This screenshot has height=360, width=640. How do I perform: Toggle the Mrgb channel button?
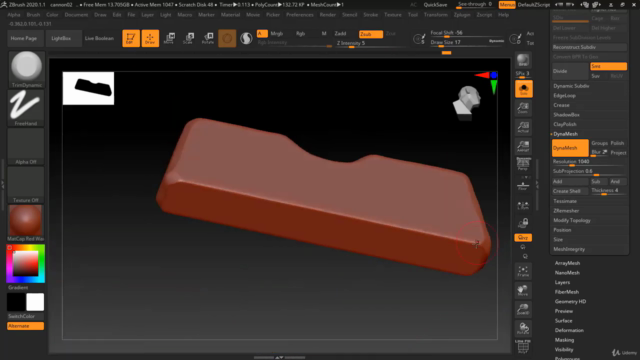pyautogui.click(x=277, y=34)
